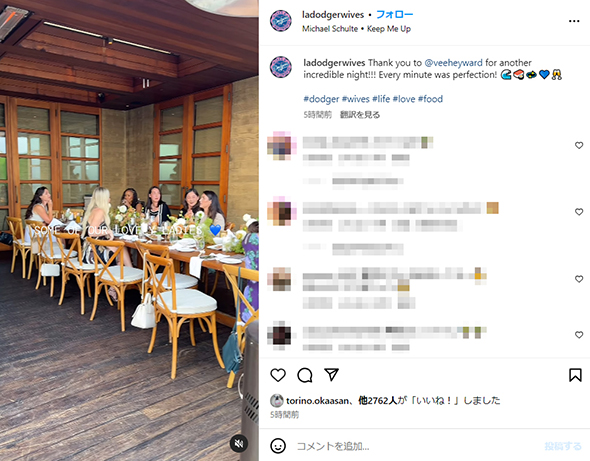This screenshot has width=590, height=461.
Task: Open Michael Schulte Keep Me Up audio
Action: tap(356, 29)
